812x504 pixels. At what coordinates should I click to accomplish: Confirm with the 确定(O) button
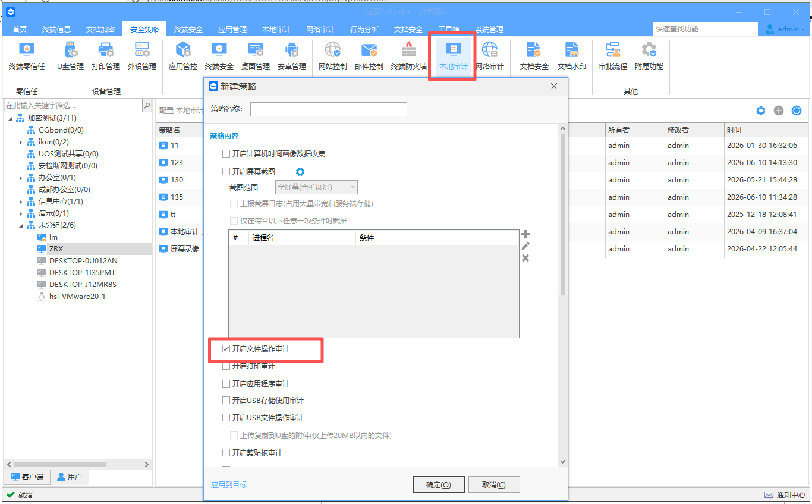(x=439, y=484)
